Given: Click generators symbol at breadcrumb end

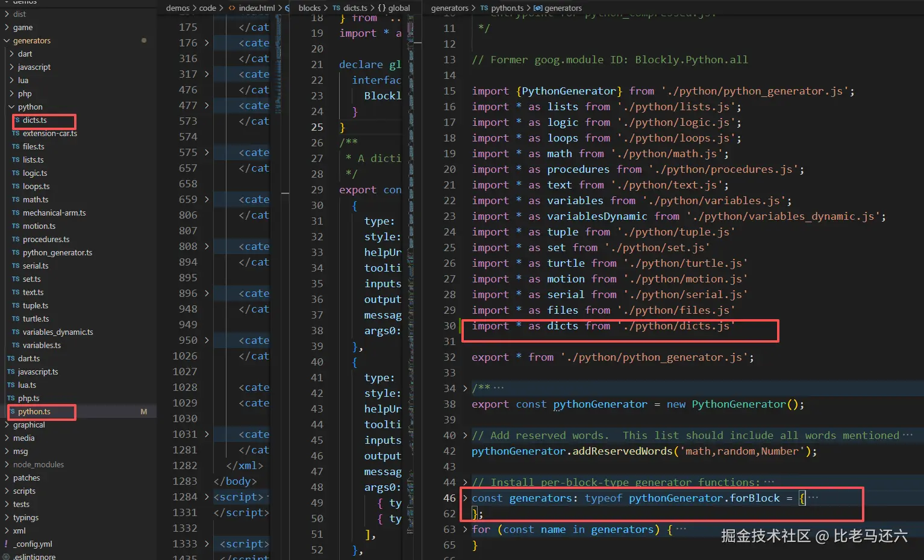Looking at the screenshot, I should [563, 8].
